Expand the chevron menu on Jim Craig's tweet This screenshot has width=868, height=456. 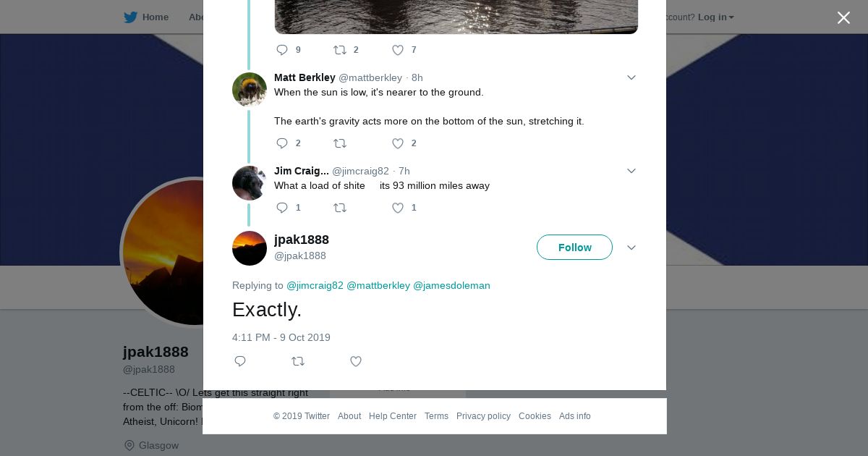[x=631, y=171]
